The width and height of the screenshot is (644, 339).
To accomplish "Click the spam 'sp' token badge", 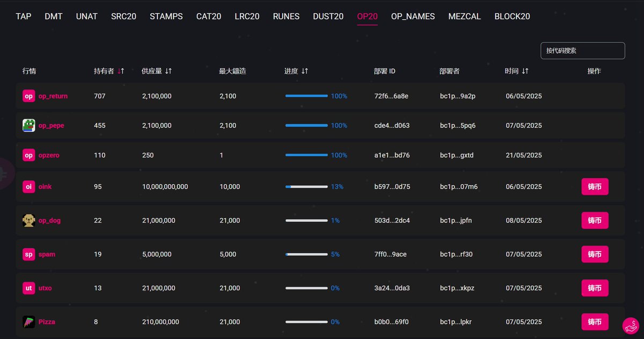I will [x=28, y=254].
